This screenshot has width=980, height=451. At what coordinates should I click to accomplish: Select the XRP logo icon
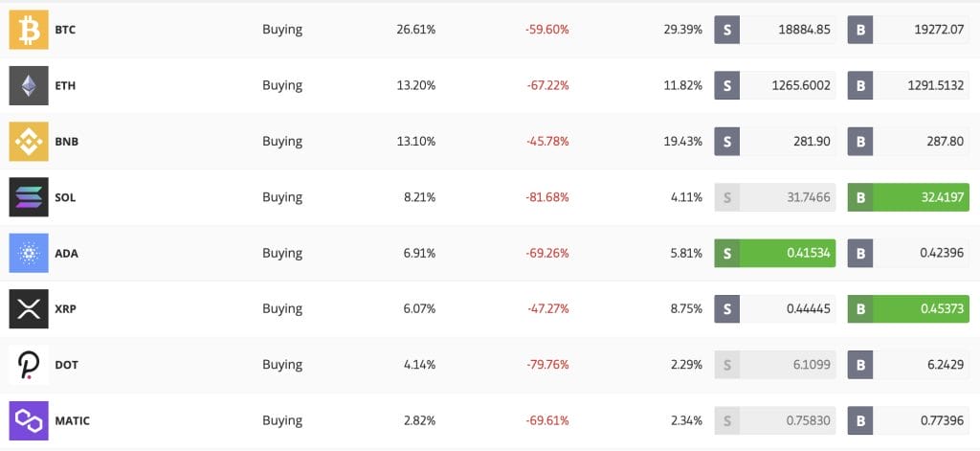point(29,309)
